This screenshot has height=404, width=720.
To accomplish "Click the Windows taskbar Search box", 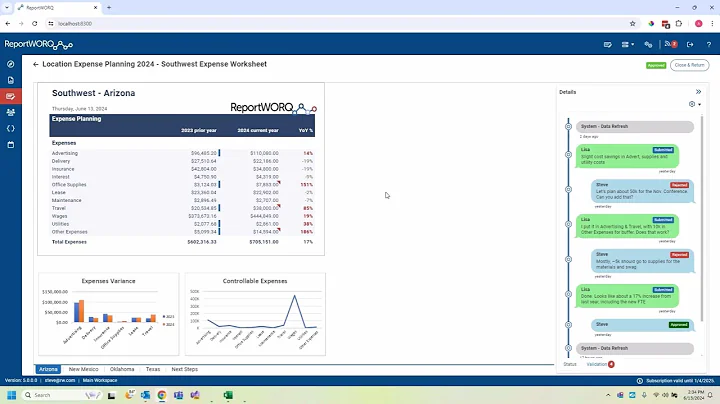I will click(x=62, y=395).
